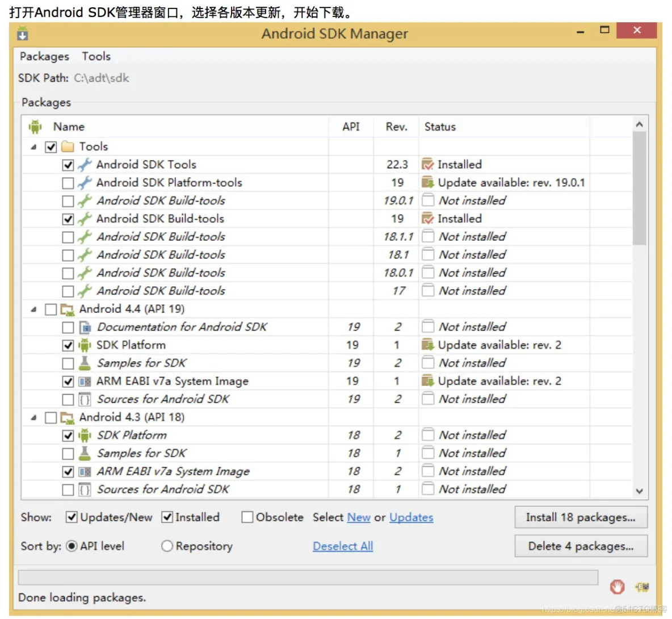Open the Packages menu
This screenshot has height=619, width=672.
(44, 56)
